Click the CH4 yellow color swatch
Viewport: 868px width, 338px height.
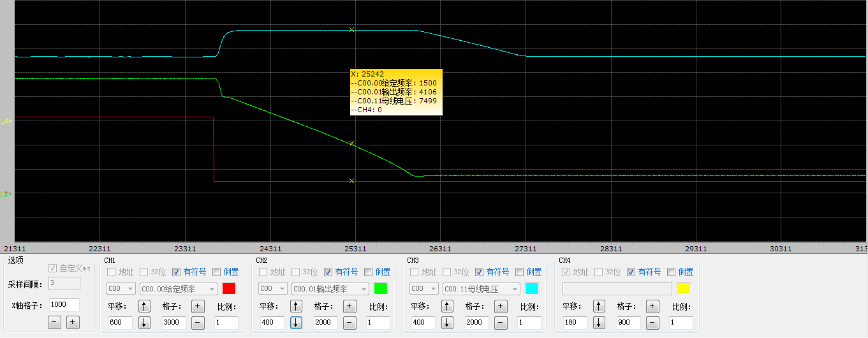[x=684, y=289]
